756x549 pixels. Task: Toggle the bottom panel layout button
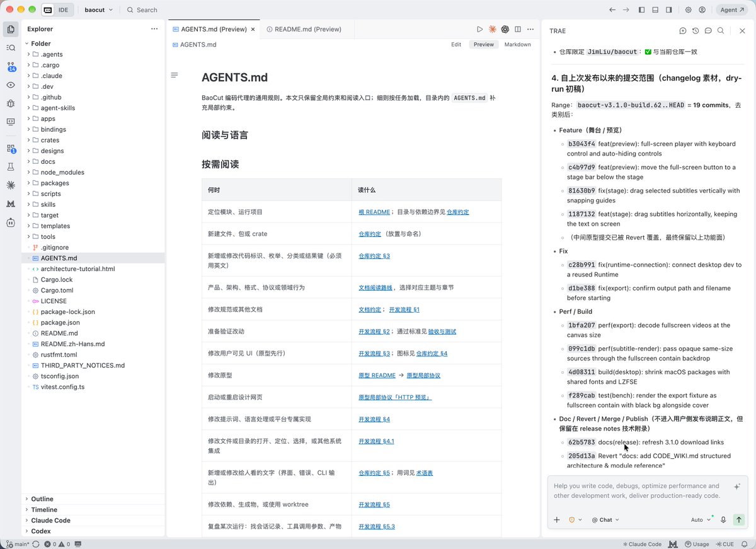pyautogui.click(x=655, y=10)
